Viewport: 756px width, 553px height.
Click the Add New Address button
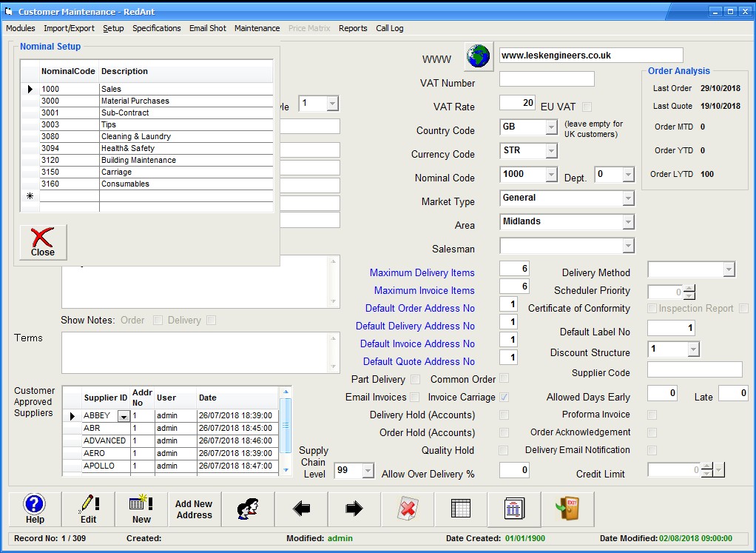pyautogui.click(x=194, y=509)
